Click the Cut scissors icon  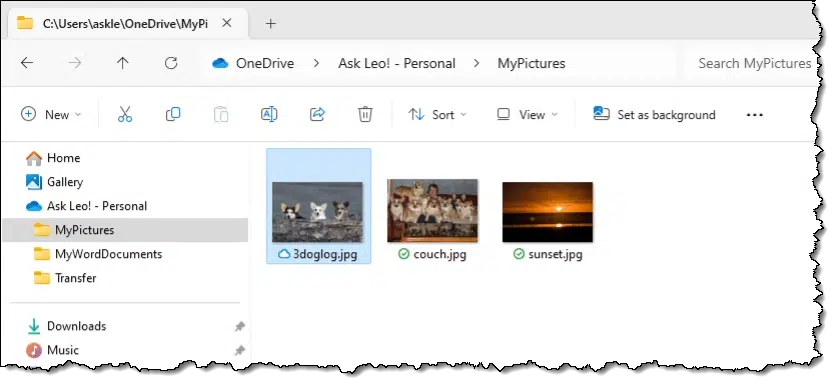pos(125,114)
